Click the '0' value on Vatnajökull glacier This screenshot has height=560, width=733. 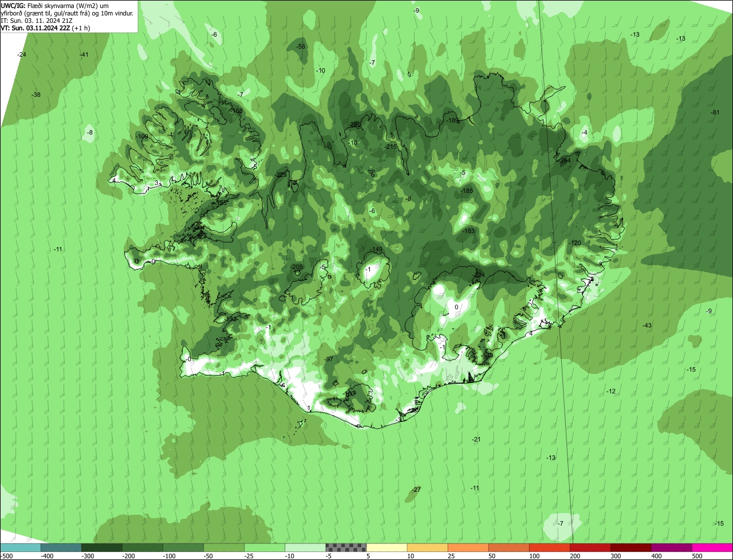pos(456,307)
